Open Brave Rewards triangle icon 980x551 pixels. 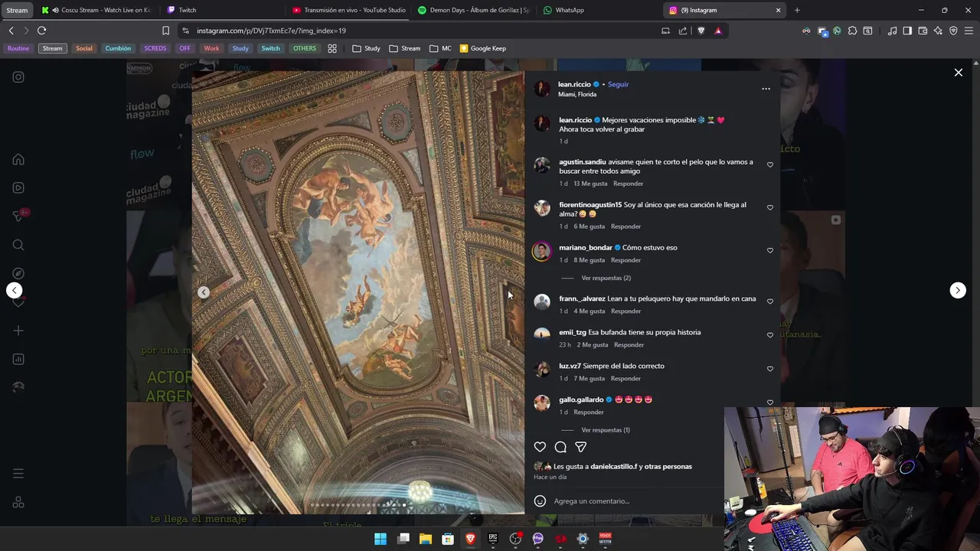[x=717, y=31]
